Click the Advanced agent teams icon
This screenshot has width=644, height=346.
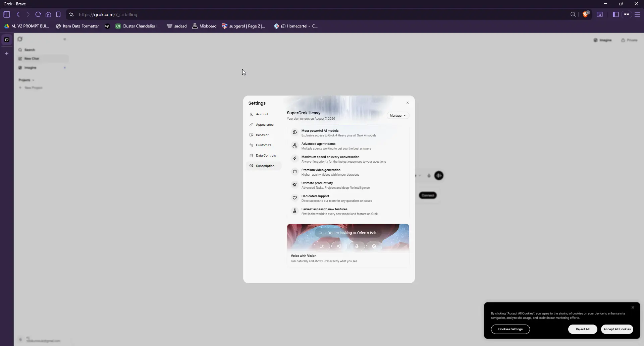(294, 146)
